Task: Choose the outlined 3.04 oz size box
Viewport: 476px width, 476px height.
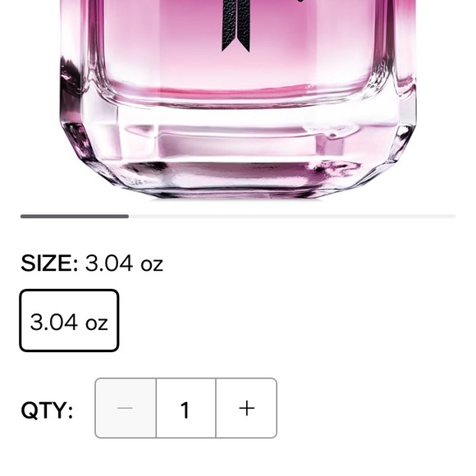Action: pos(69,321)
